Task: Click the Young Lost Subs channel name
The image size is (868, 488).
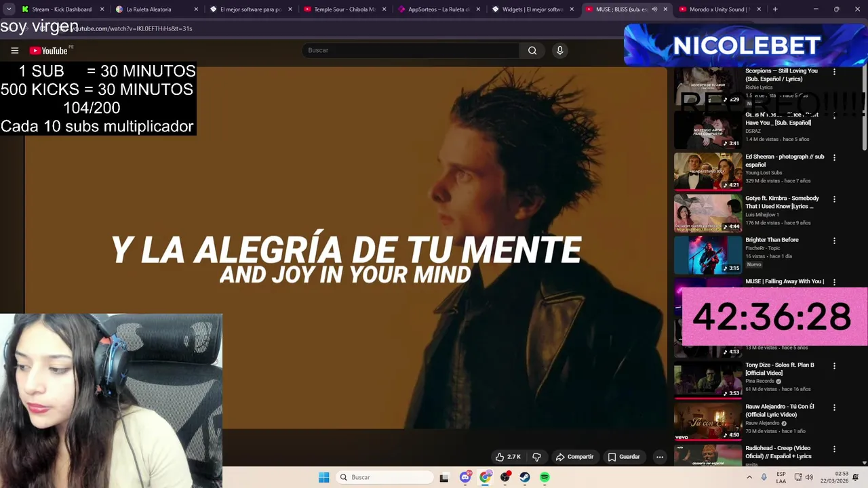Action: tap(764, 173)
